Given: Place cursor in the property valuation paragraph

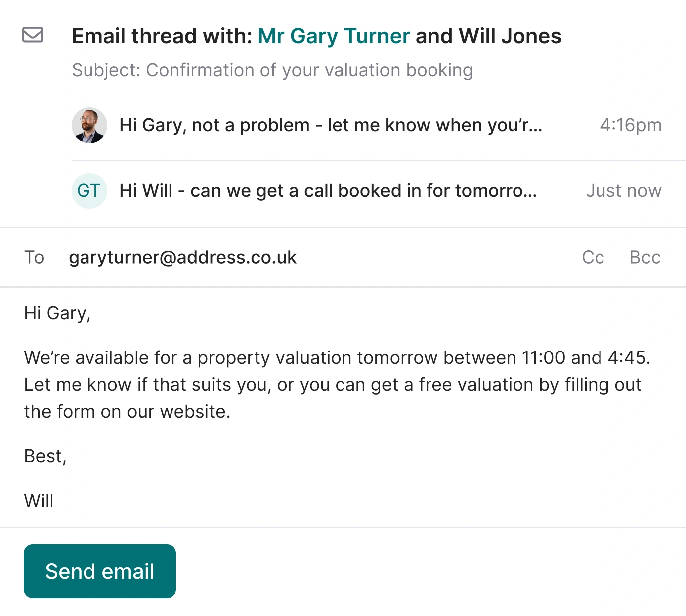Looking at the screenshot, I should click(x=333, y=385).
